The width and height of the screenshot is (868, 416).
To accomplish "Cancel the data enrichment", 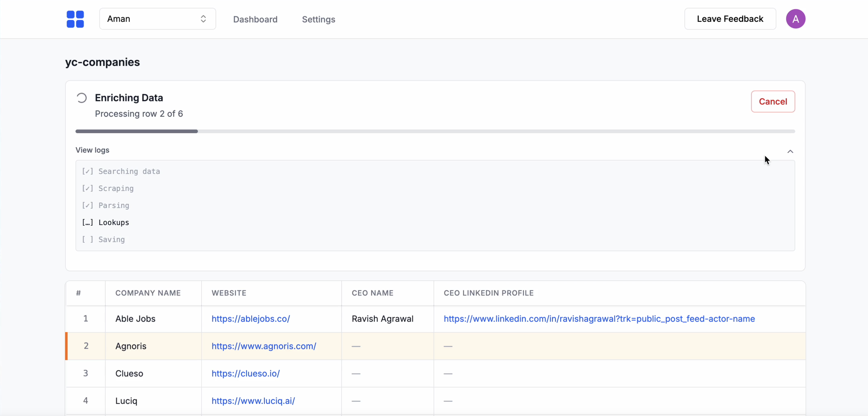I will pyautogui.click(x=772, y=102).
